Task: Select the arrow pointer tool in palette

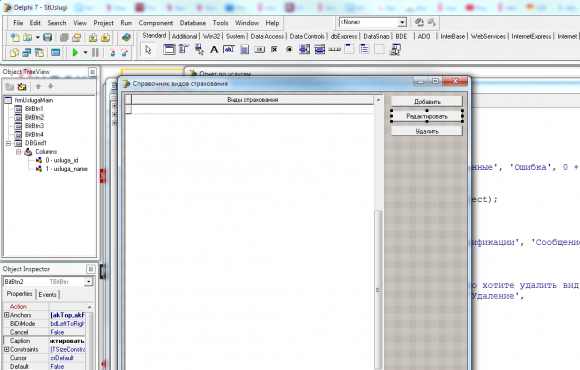Action: [148, 50]
